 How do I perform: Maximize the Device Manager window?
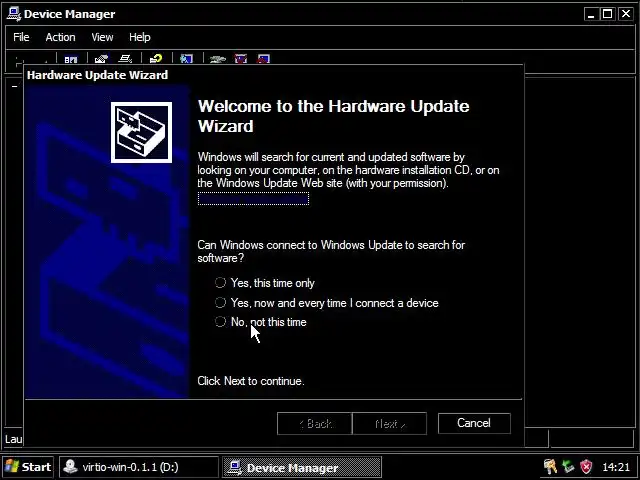click(608, 14)
